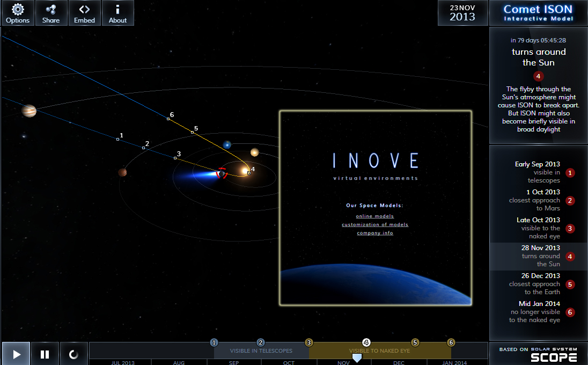Start playback with the play button
Image resolution: width=588 pixels, height=365 pixels.
[16, 354]
